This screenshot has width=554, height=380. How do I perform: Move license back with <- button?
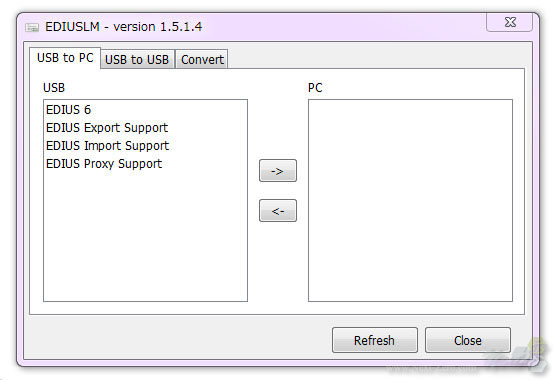(x=278, y=211)
